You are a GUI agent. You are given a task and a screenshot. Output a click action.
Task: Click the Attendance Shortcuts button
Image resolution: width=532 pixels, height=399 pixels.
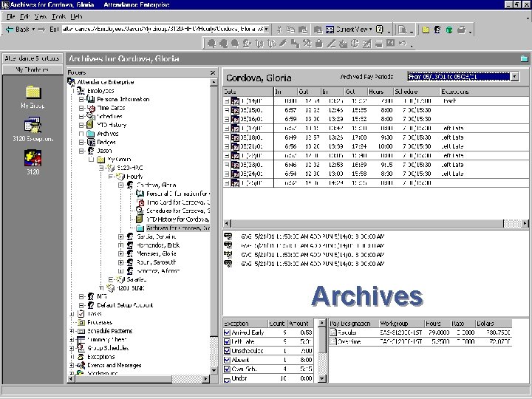click(33, 58)
